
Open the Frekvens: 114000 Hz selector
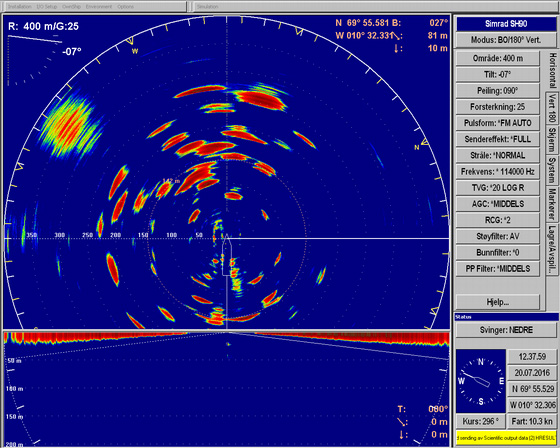(x=498, y=171)
